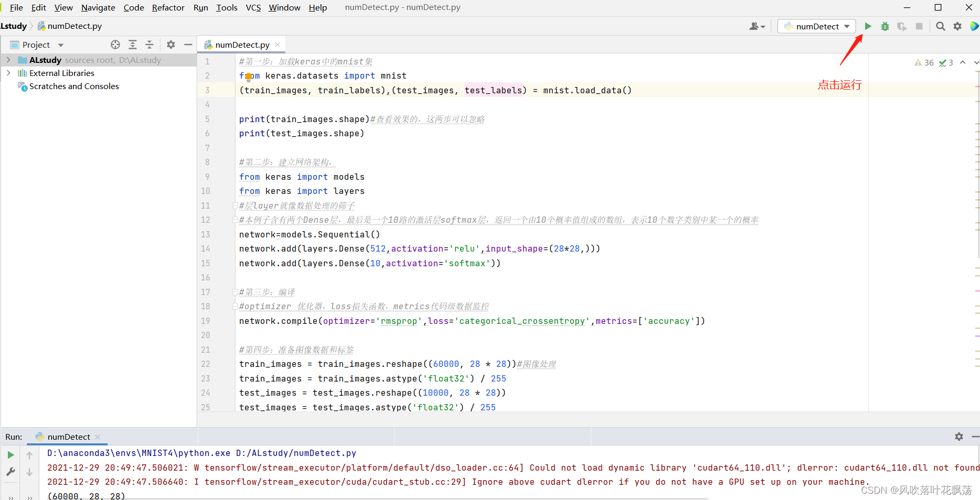
Task: Close numDetect tab in Run panel
Action: tap(98, 437)
